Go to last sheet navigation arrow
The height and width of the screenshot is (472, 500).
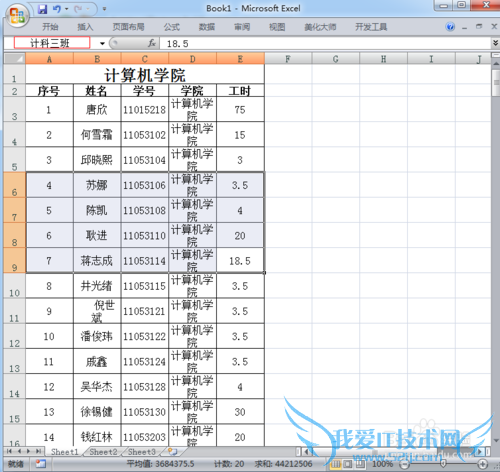(39, 452)
